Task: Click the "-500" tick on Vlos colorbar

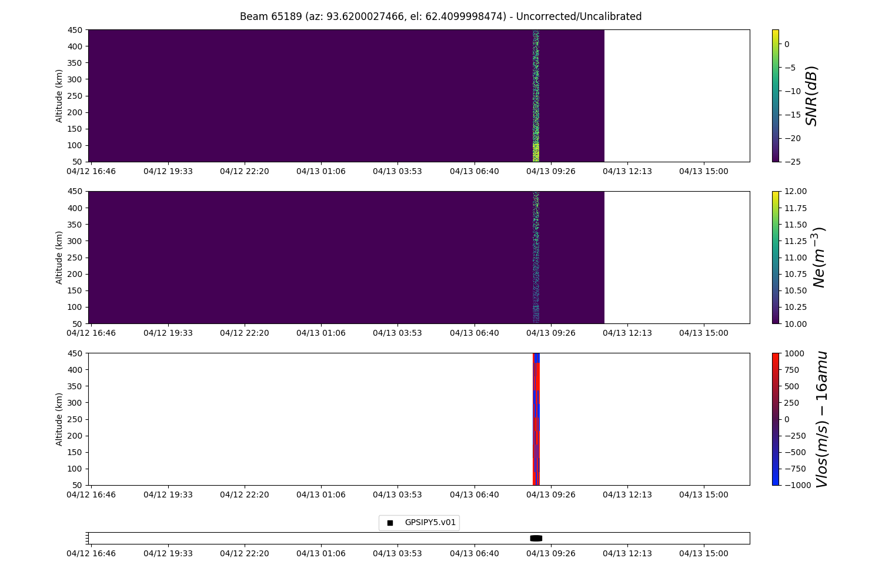Action: point(794,452)
